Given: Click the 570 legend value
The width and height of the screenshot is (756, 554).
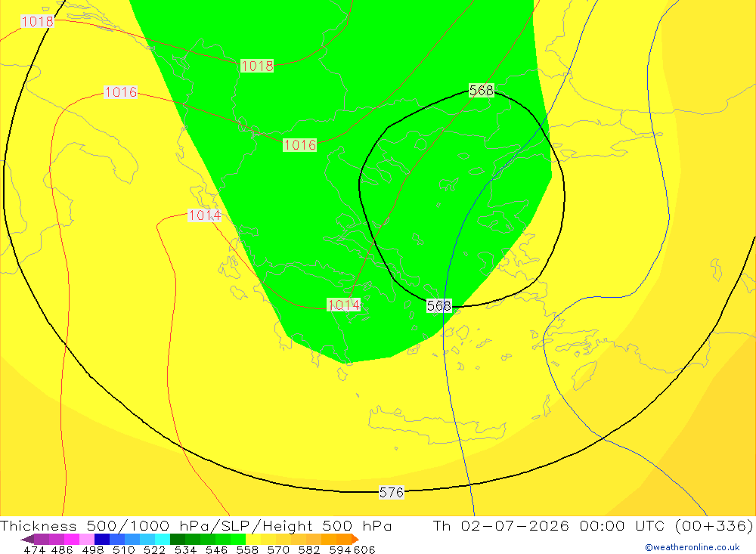Looking at the screenshot, I should (x=278, y=549).
